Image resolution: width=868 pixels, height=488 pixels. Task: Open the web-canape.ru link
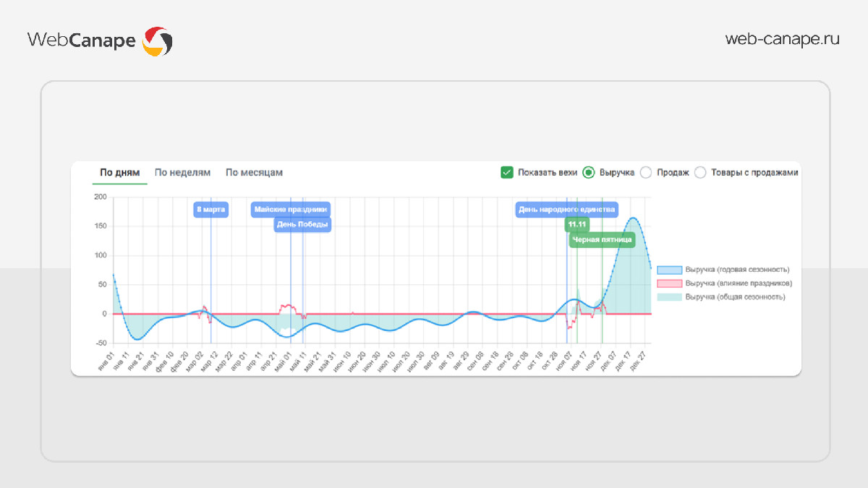(782, 40)
